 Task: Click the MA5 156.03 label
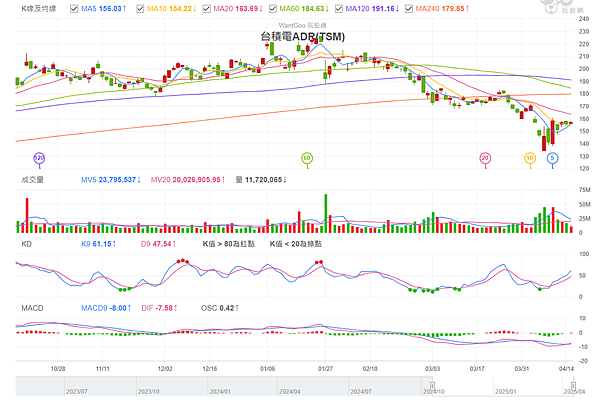click(104, 9)
